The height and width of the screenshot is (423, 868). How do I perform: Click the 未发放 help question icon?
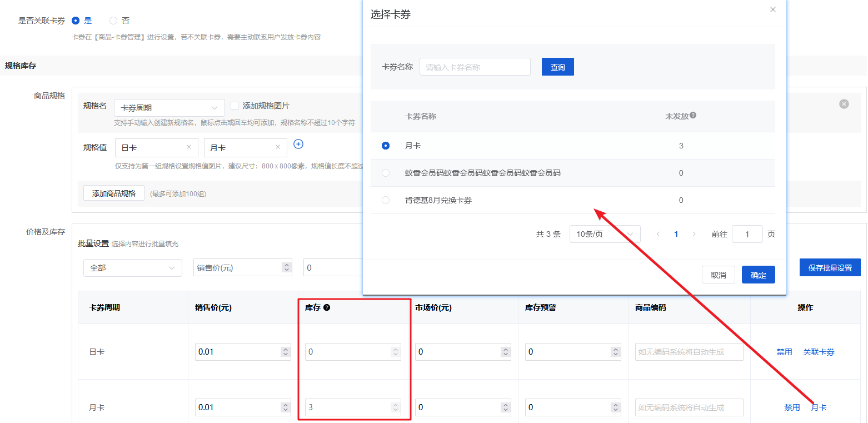click(693, 116)
